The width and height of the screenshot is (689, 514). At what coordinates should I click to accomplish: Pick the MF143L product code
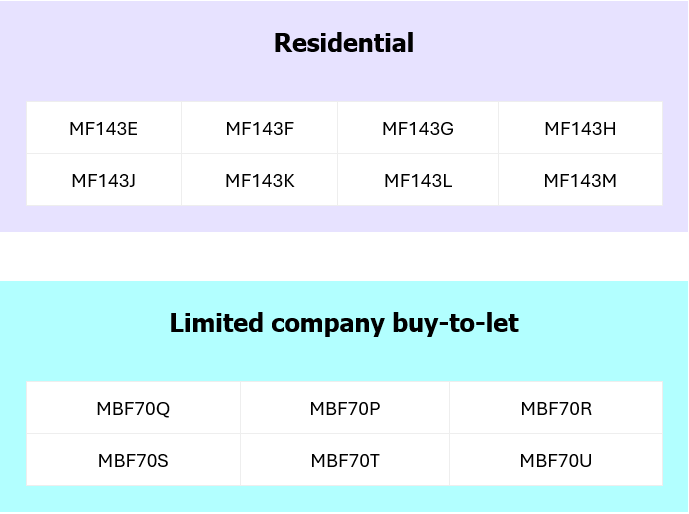(418, 180)
